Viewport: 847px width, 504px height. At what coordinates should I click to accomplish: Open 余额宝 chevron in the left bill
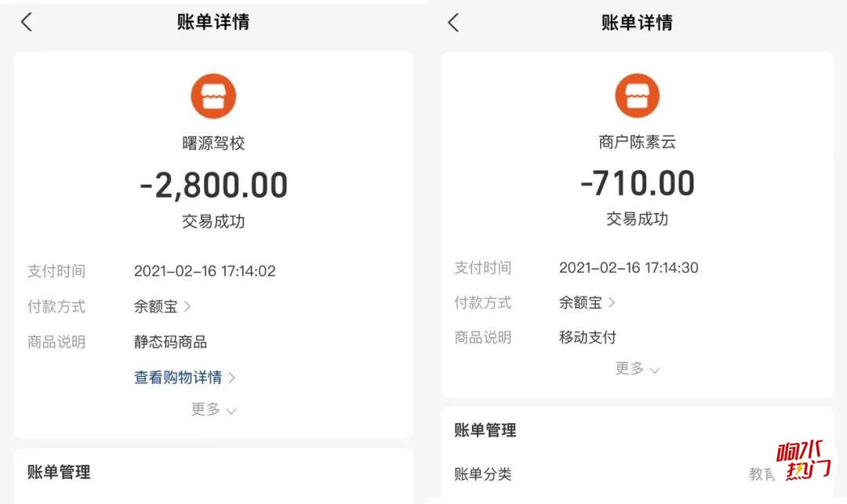point(187,306)
